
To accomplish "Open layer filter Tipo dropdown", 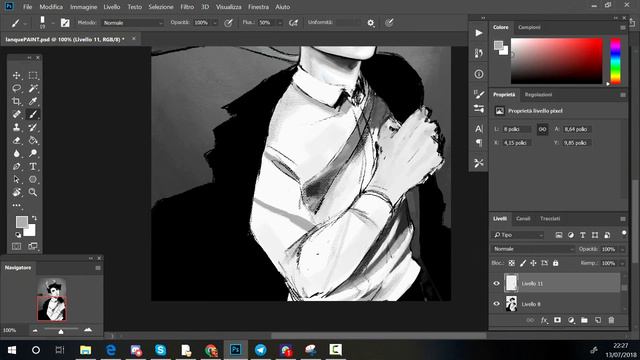I will coord(518,235).
